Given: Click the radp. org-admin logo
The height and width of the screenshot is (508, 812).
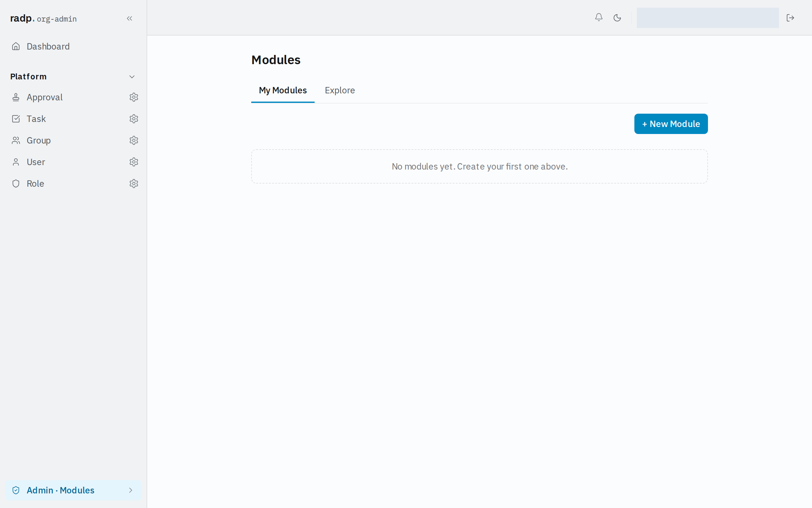Looking at the screenshot, I should tap(43, 18).
